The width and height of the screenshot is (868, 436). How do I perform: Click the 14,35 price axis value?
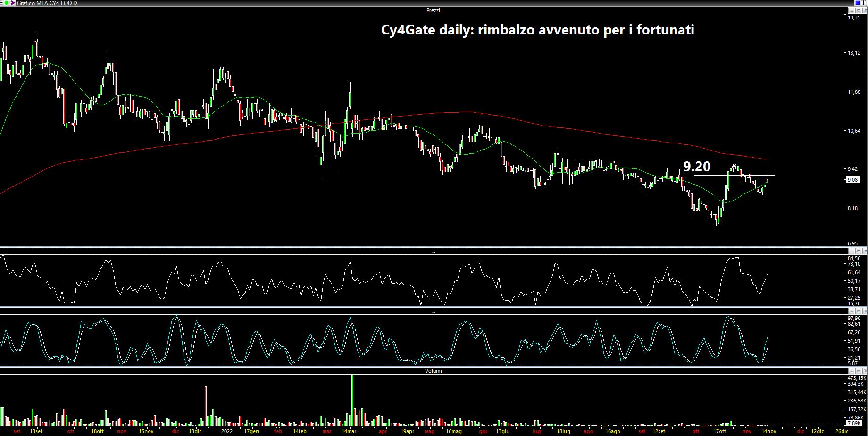[x=854, y=17]
